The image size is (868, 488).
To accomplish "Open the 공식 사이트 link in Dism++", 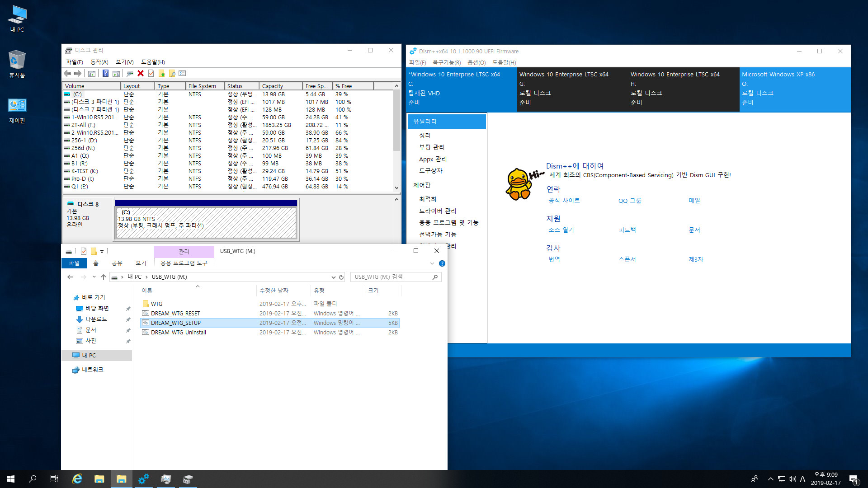I will point(564,201).
